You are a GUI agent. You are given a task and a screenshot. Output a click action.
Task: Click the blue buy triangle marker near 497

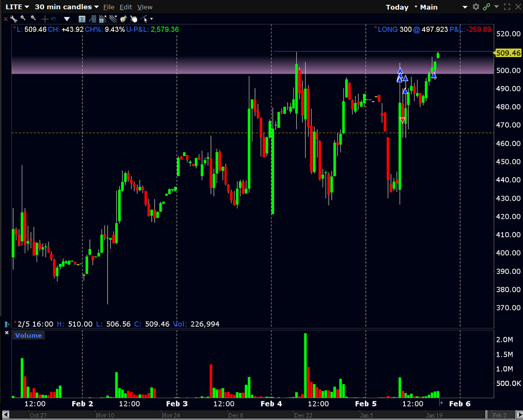point(434,75)
